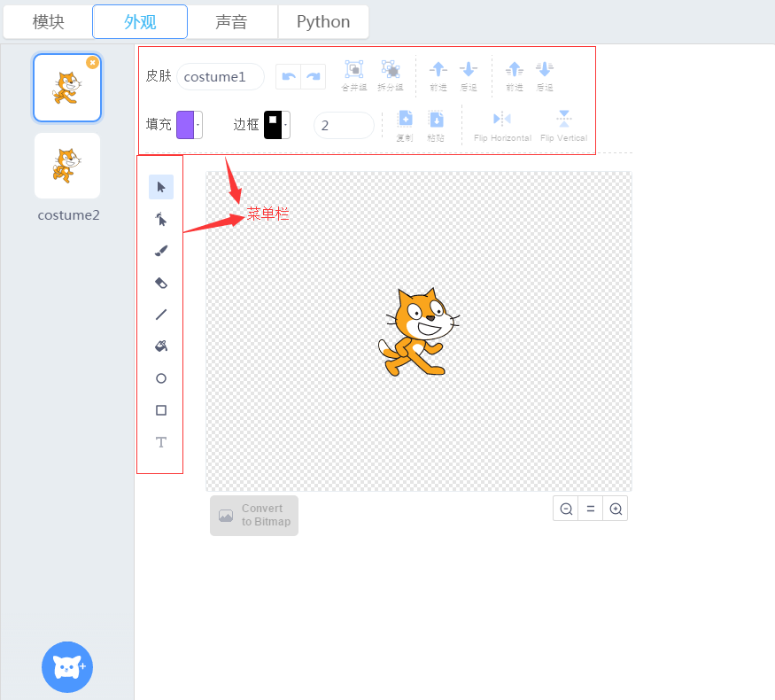
Task: Zoom out the canvas
Action: 566,509
